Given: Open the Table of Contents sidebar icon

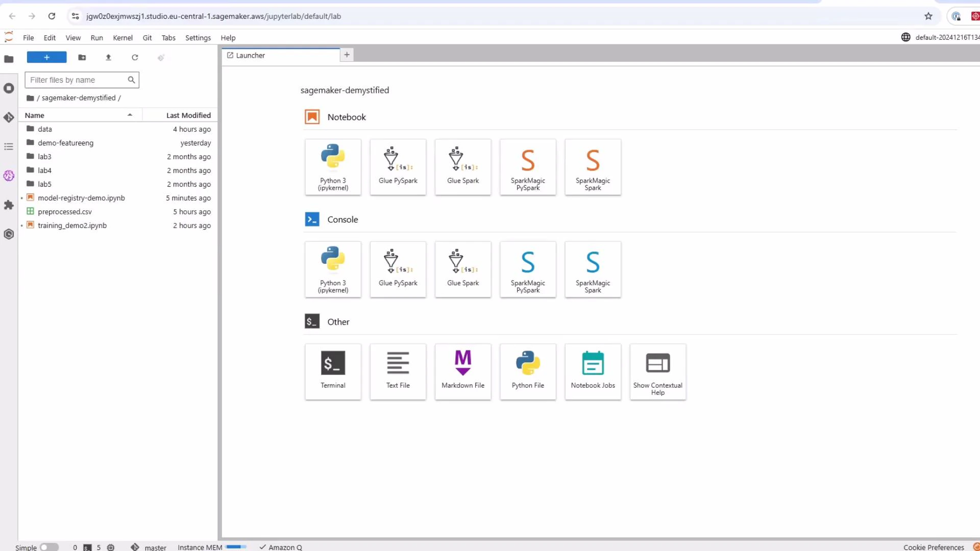Looking at the screenshot, I should pyautogui.click(x=9, y=147).
